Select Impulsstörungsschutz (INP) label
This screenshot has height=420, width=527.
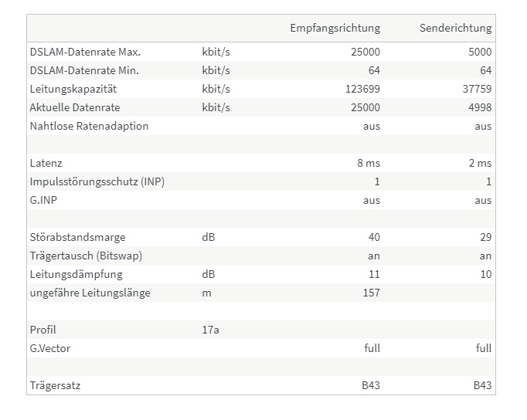tap(97, 181)
